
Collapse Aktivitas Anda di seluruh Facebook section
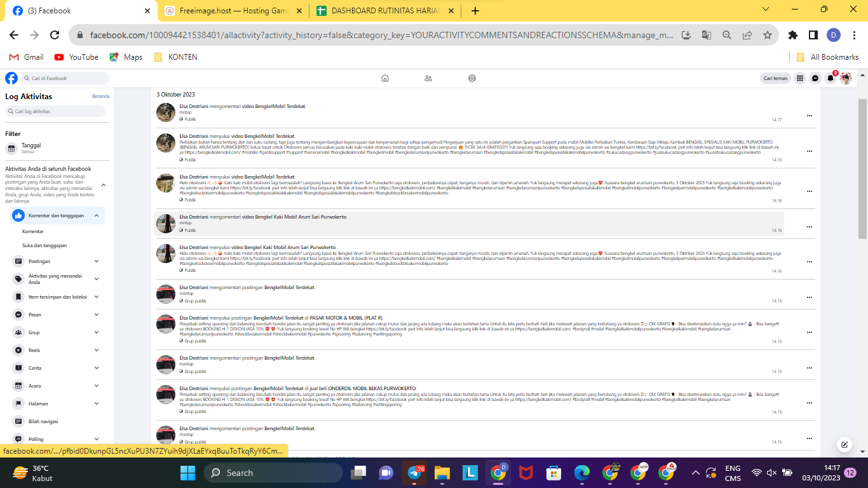104,185
